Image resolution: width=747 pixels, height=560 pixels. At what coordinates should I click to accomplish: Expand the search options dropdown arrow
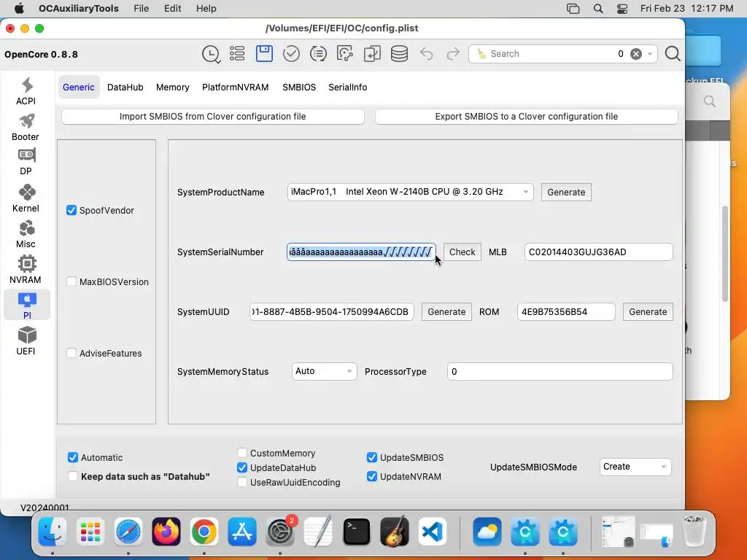tap(650, 54)
